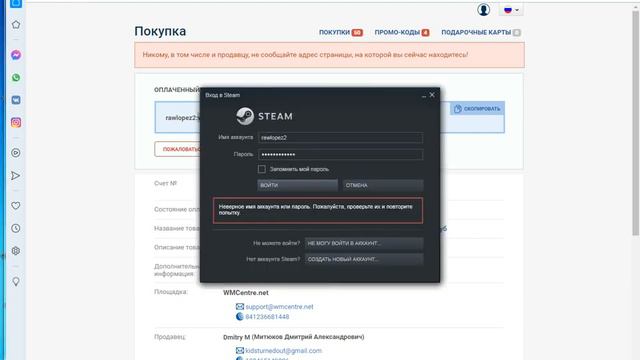Screen dimensions: 640x360
Task: Click the 841236681448 WebMoney ID link
Action: coord(267,317)
